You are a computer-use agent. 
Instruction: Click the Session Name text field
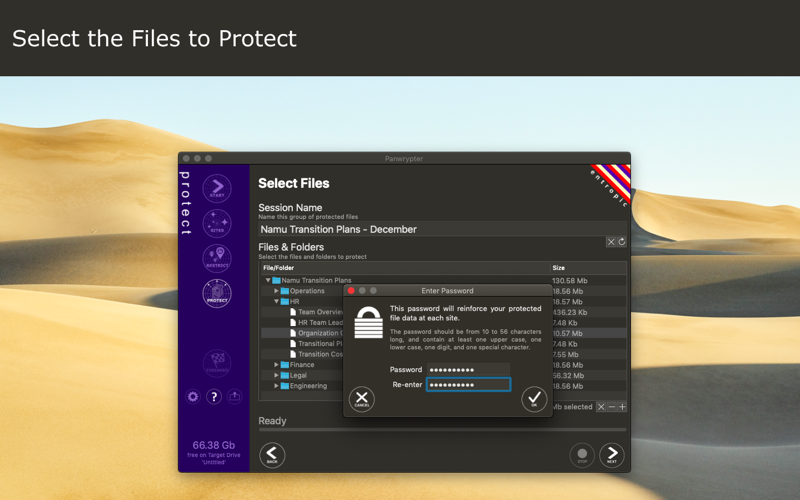point(442,229)
